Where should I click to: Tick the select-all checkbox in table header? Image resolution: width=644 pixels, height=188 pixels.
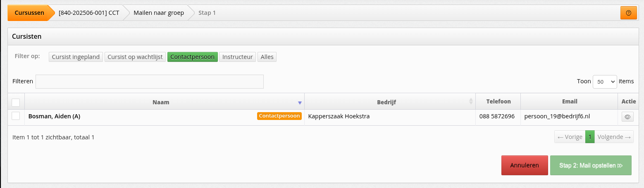click(16, 102)
